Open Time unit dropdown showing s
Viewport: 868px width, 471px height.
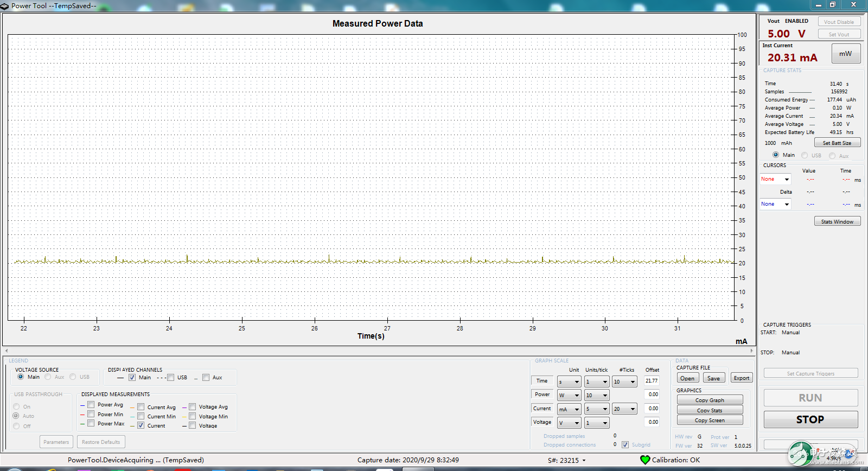569,382
